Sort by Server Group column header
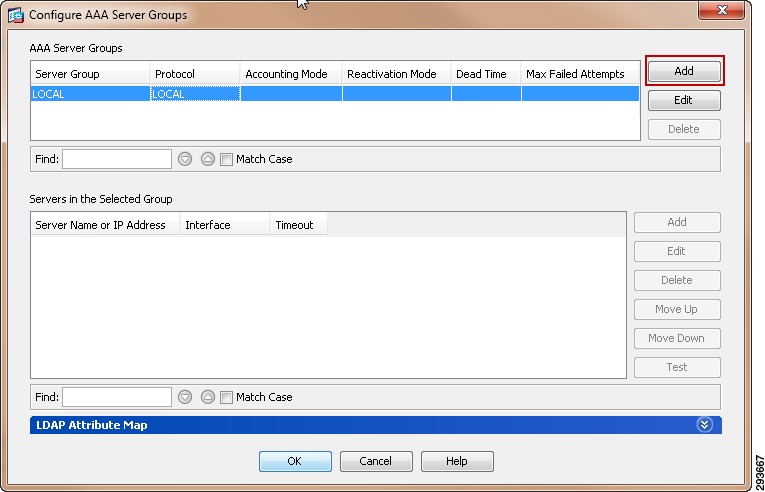The image size is (765, 492). pos(90,74)
